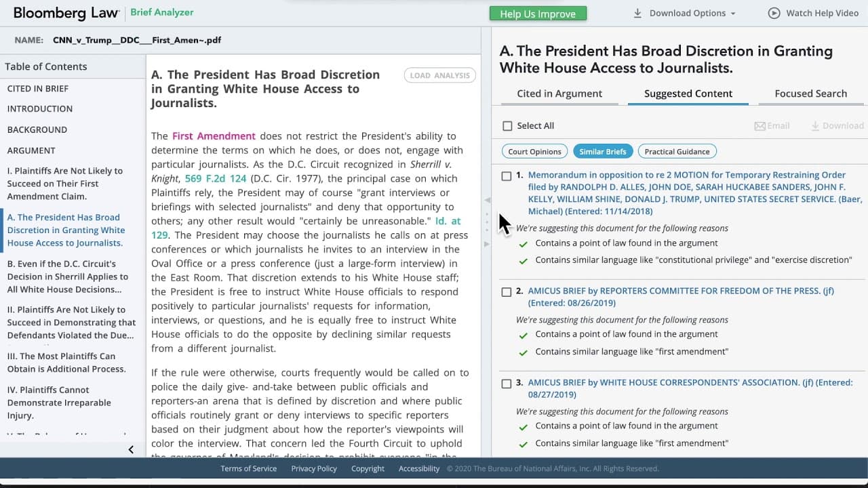Viewport: 868px width, 488px height.
Task: Open section II. Plaintiffs Are Not Likely to Succeed
Action: (x=71, y=323)
